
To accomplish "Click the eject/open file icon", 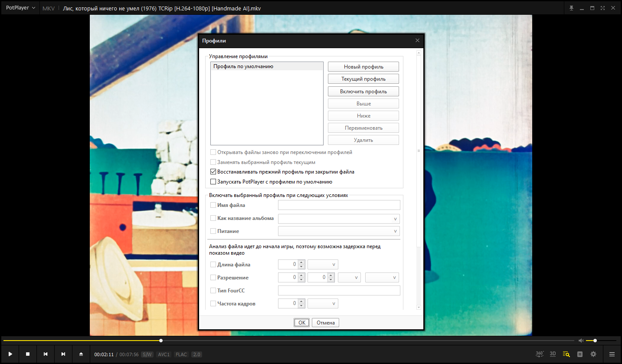I will coord(81,354).
